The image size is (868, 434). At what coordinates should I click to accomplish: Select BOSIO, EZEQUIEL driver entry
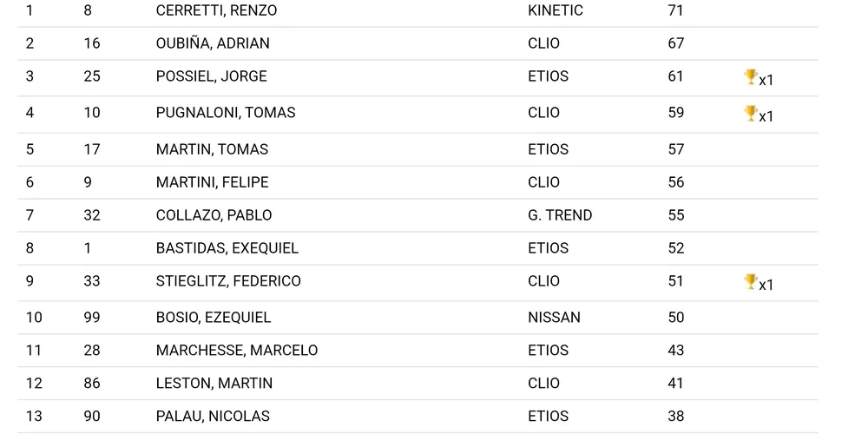(x=214, y=318)
